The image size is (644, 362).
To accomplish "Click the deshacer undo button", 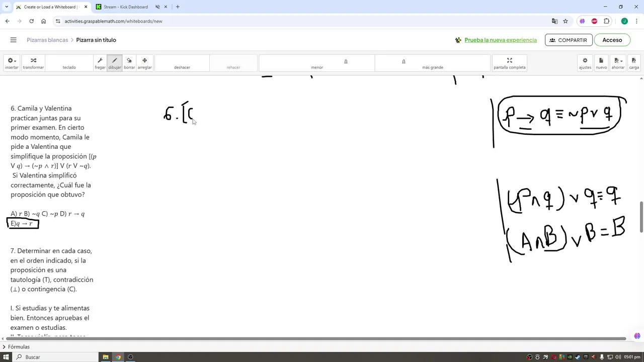I will tap(182, 63).
